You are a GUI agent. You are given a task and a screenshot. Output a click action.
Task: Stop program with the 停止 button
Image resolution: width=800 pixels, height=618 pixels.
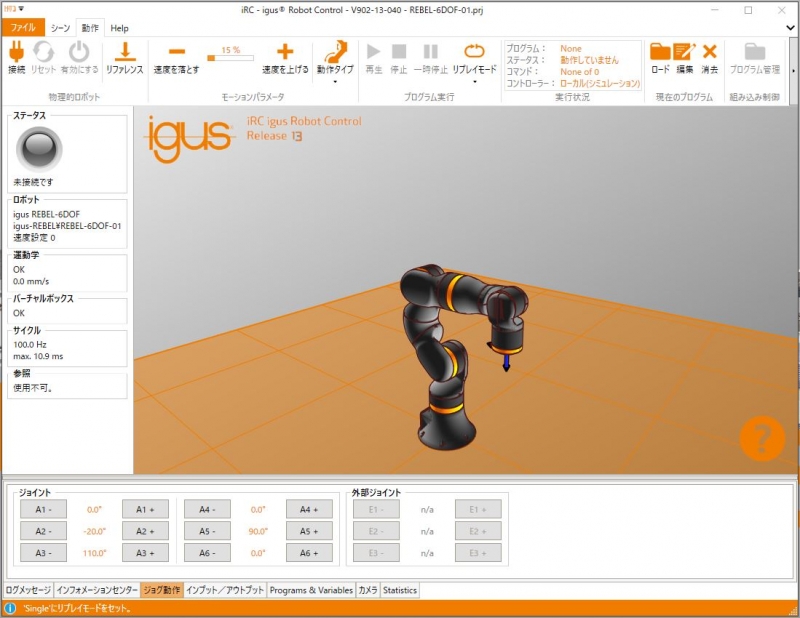pos(399,52)
